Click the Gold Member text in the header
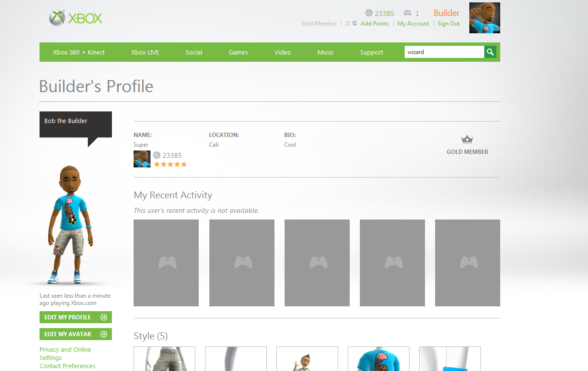This screenshot has height=371, width=588. click(x=319, y=24)
